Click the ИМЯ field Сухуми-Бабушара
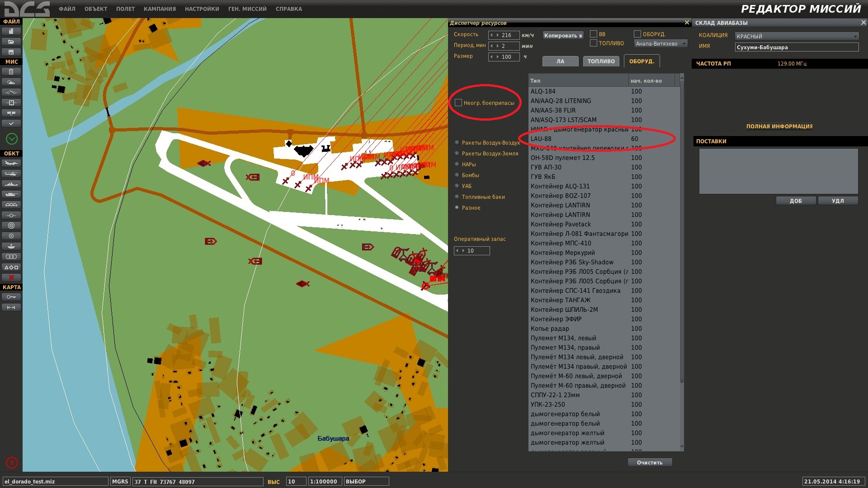This screenshot has height=488, width=868. click(x=797, y=47)
